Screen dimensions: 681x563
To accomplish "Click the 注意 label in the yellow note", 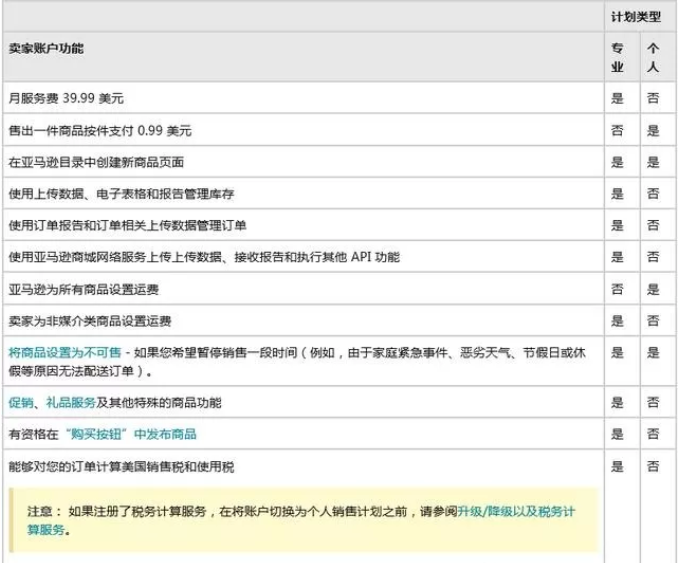I will [x=44, y=511].
